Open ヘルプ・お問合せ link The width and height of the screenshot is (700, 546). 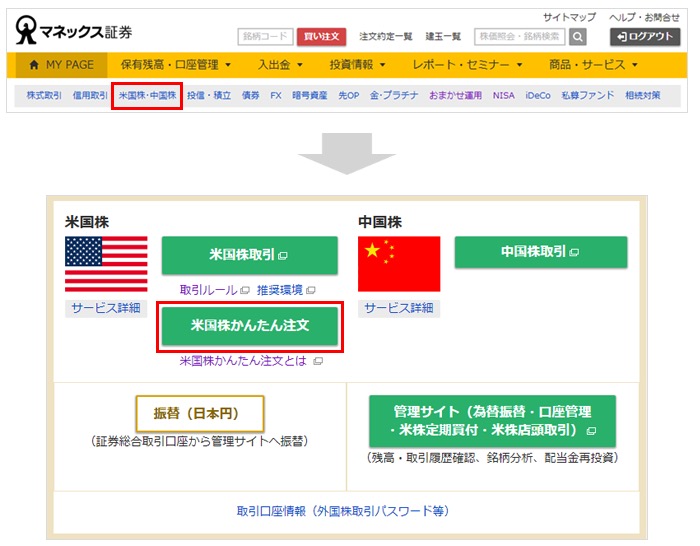pos(644,17)
